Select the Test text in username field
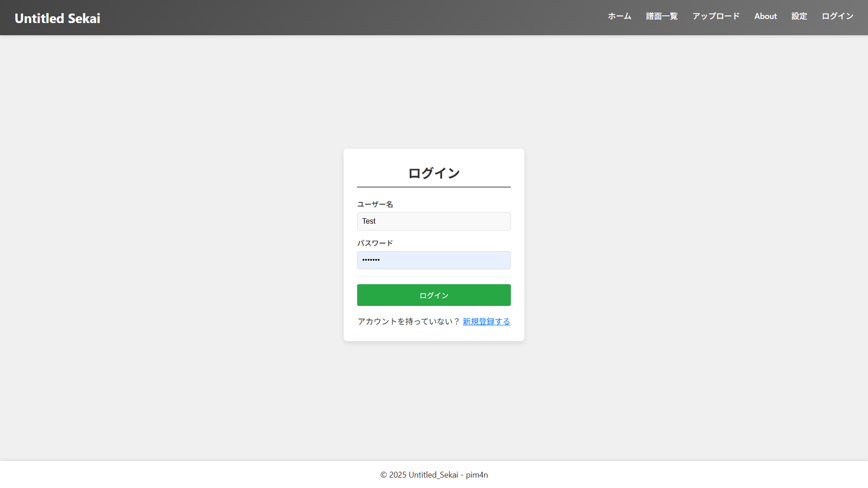The width and height of the screenshot is (868, 488). point(368,221)
